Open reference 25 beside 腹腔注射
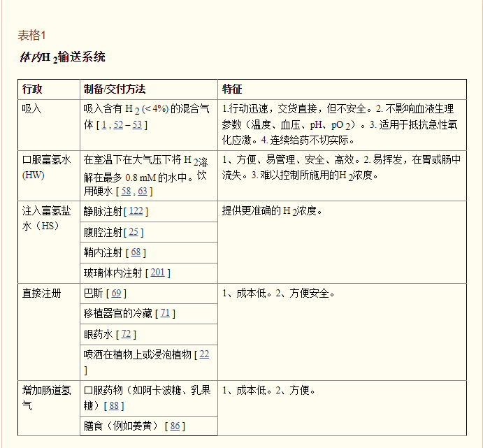483x448 pixels. click(x=134, y=231)
